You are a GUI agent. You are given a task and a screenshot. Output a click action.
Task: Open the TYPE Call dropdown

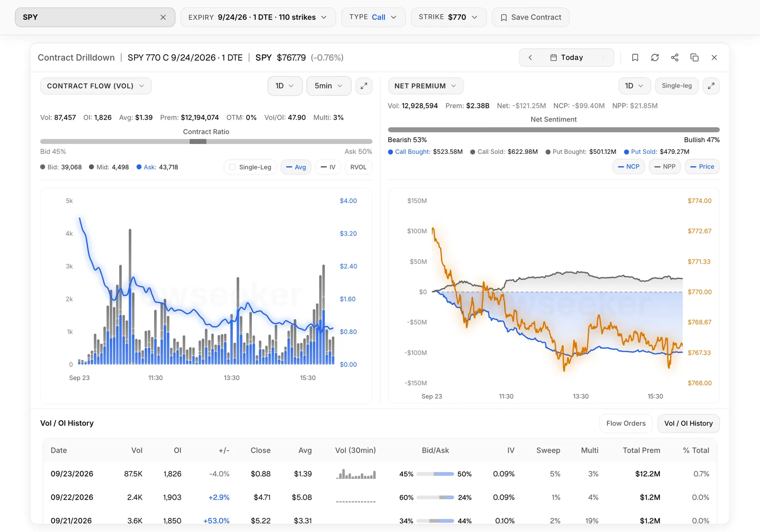(373, 17)
